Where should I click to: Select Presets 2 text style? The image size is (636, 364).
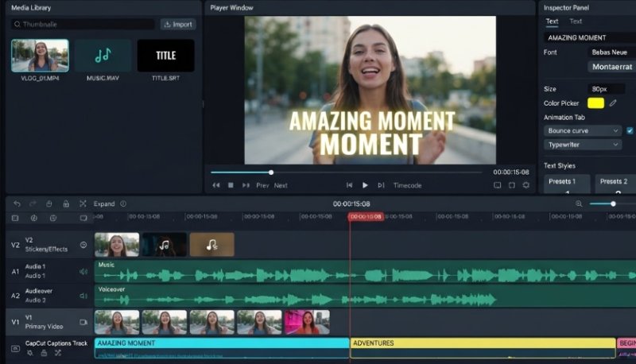click(x=615, y=184)
